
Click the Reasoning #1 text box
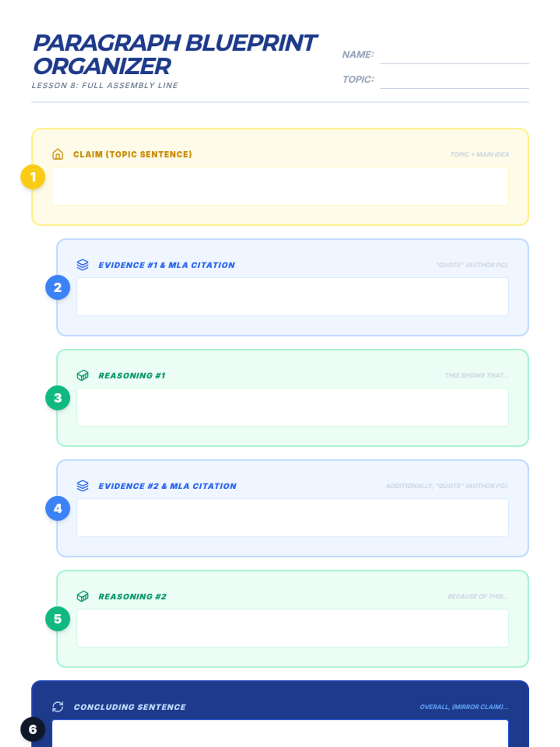293,407
